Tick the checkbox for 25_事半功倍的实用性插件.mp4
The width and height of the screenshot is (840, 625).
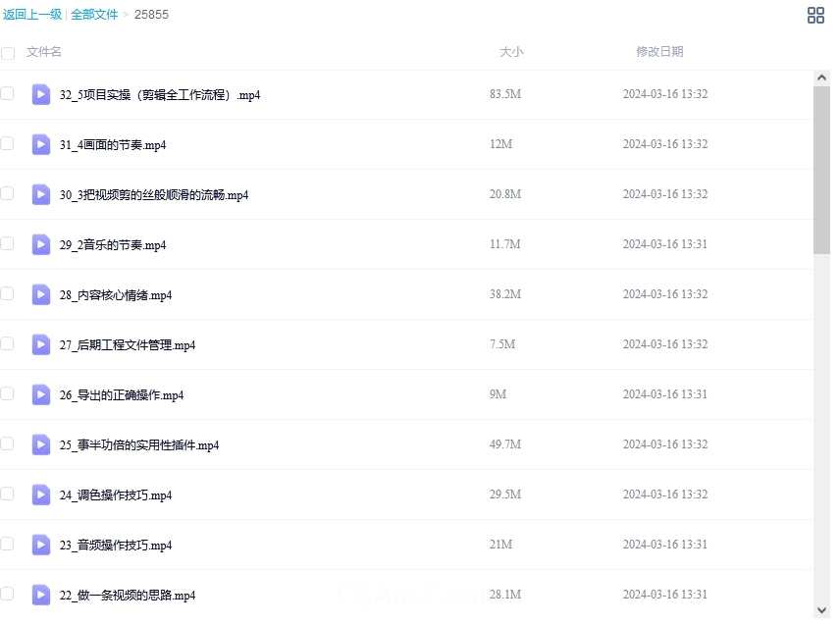8,443
